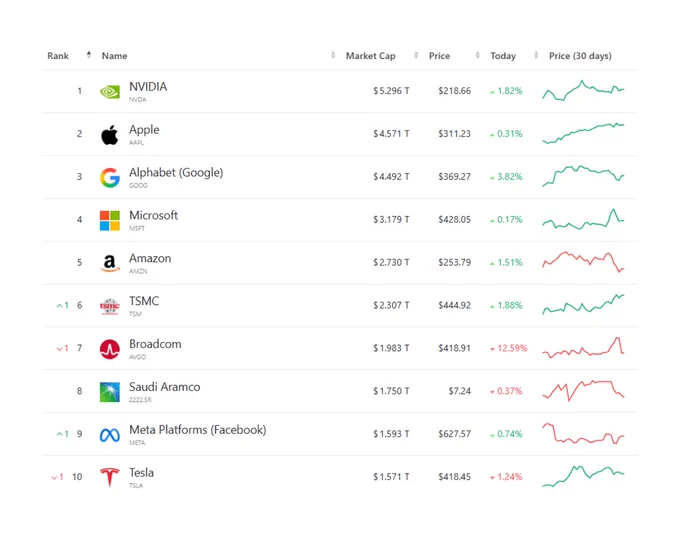680x537 pixels.
Task: Sort by Today column header
Action: tap(503, 56)
